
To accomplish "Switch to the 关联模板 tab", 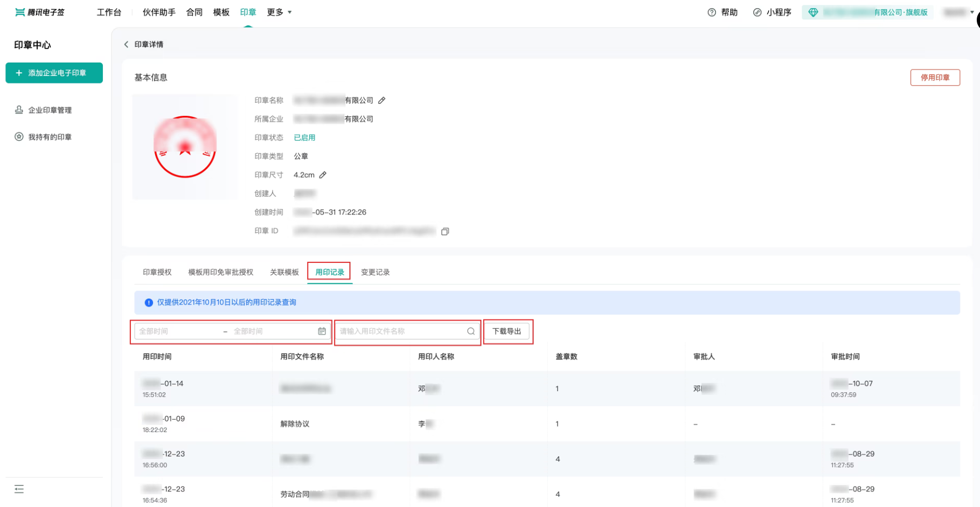I will coord(284,272).
